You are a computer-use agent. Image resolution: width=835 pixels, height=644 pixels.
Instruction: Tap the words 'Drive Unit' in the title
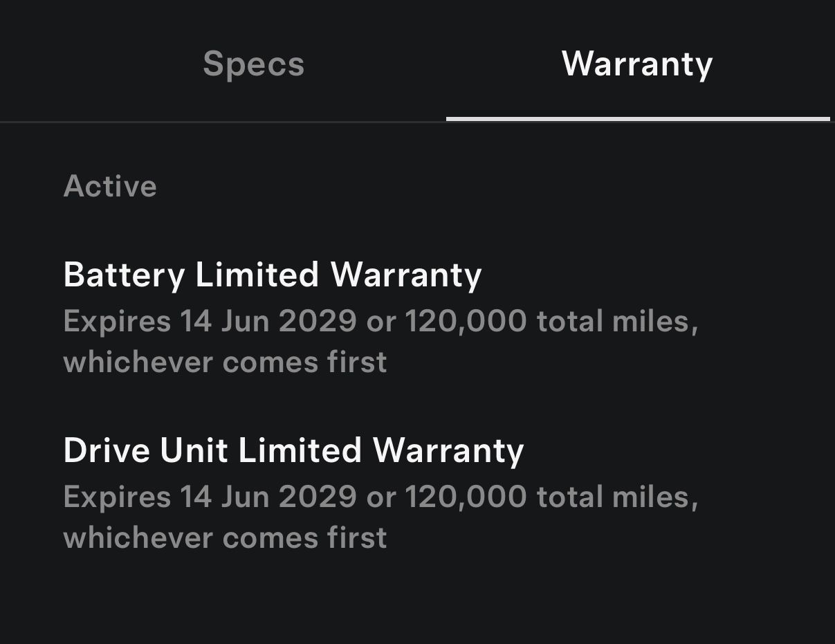145,450
